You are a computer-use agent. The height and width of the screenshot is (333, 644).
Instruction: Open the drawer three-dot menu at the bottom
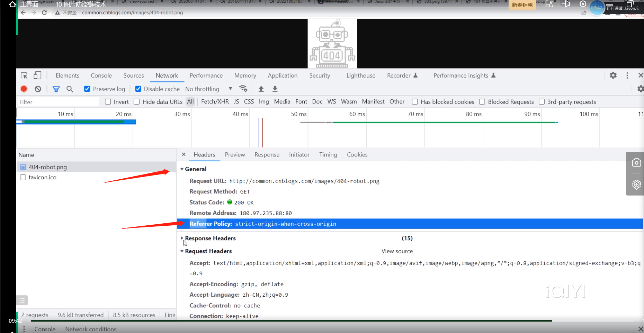[x=24, y=329]
